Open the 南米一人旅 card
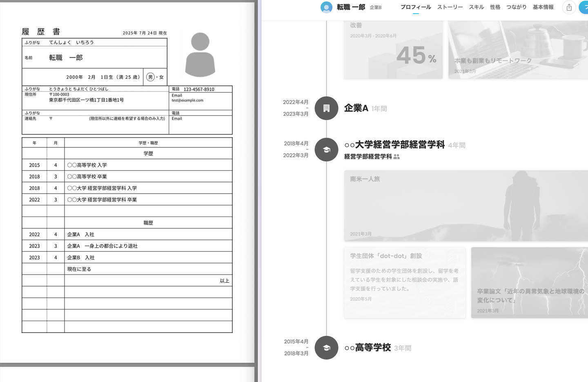The width and height of the screenshot is (588, 382). [x=466, y=206]
